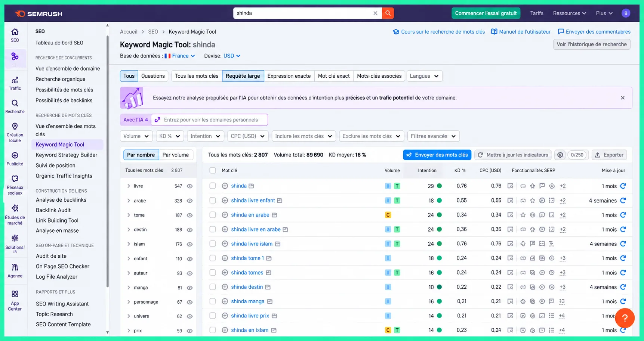
Task: Tick the select-all keywords checkbox
Action: click(x=213, y=170)
